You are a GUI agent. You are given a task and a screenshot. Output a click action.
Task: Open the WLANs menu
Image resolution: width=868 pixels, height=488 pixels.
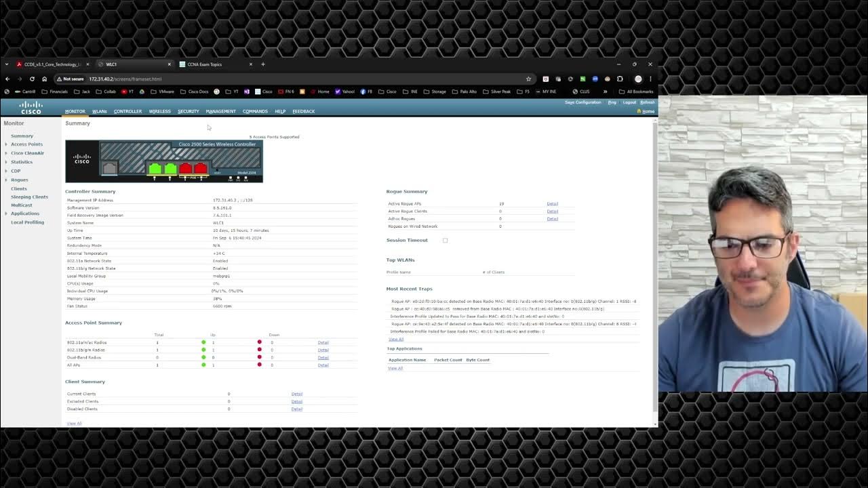click(100, 111)
